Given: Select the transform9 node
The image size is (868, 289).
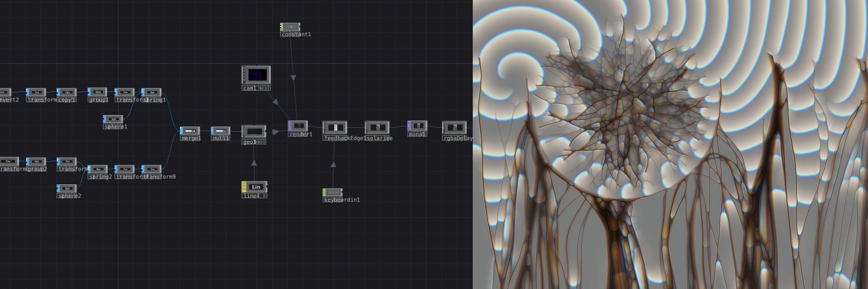Looking at the screenshot, I should (152, 169).
